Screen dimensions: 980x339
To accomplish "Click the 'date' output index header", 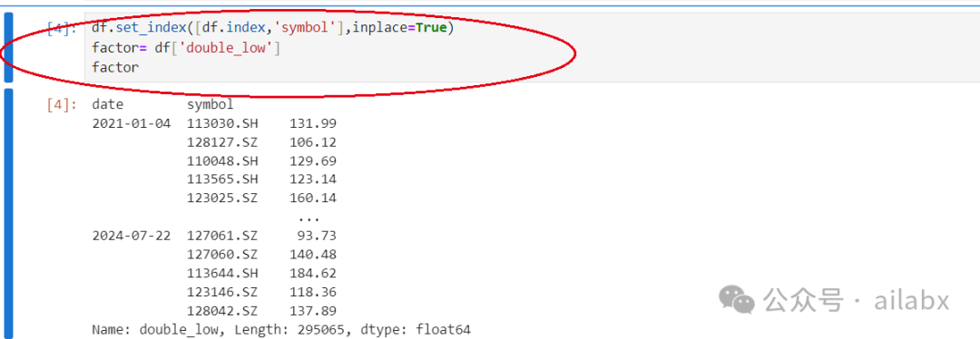I will pyautogui.click(x=107, y=104).
